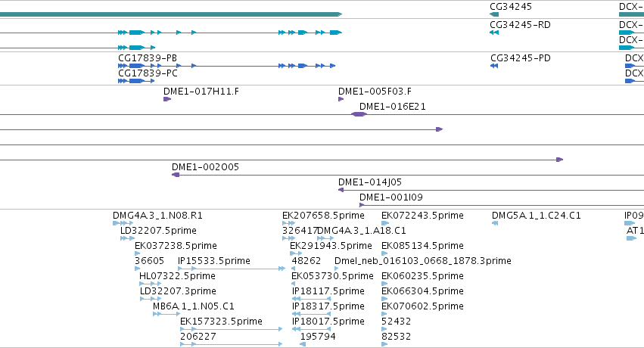Select the DME1-001I09 label
This screenshot has height=348, width=644.
point(390,197)
